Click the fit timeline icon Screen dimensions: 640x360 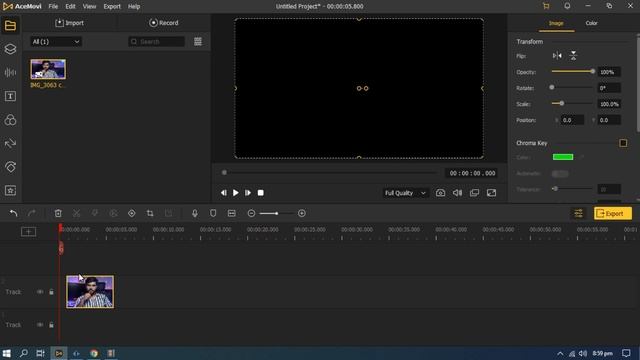231,213
